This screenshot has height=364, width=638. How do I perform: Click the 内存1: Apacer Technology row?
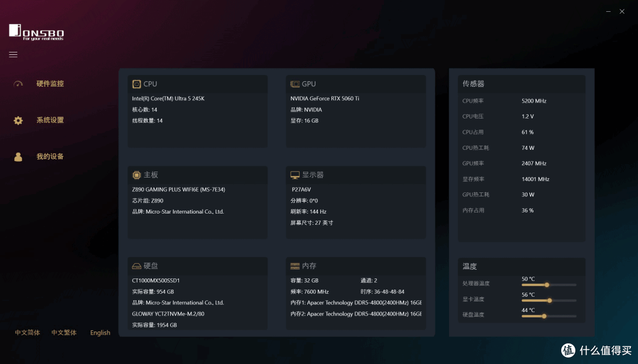coord(356,303)
